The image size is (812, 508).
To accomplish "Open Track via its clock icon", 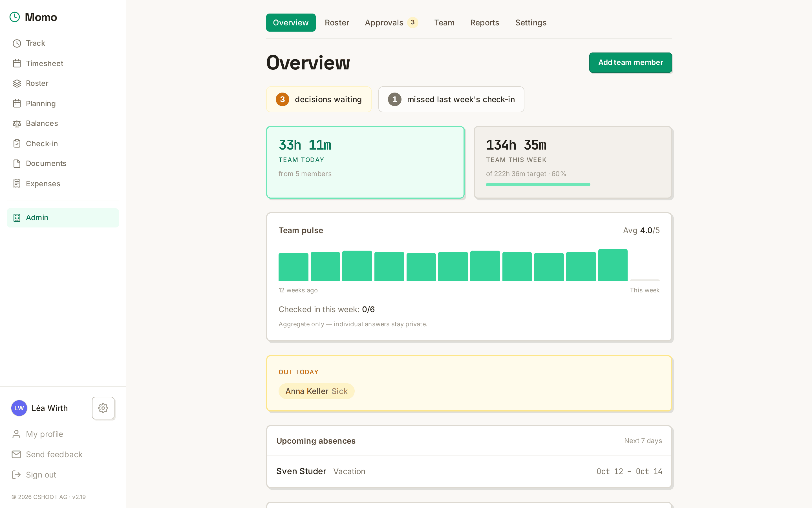I will point(17,43).
